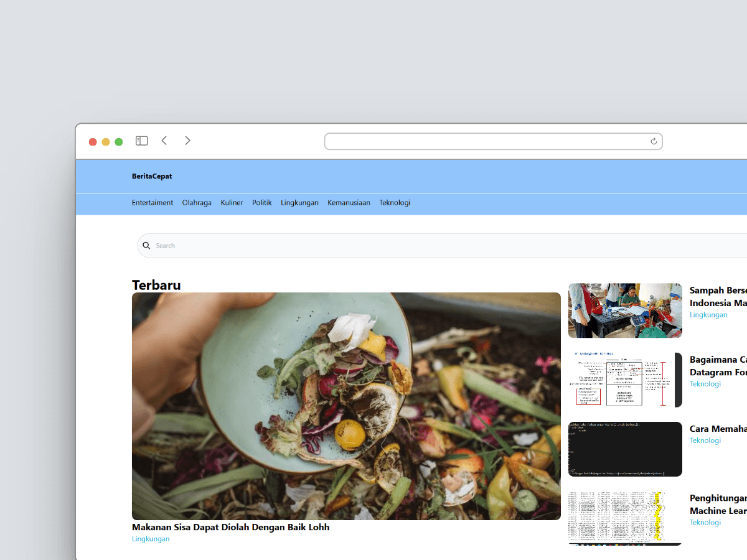Navigate to Kemanusiaan section
Viewport: 747px width, 560px height.
click(x=349, y=203)
